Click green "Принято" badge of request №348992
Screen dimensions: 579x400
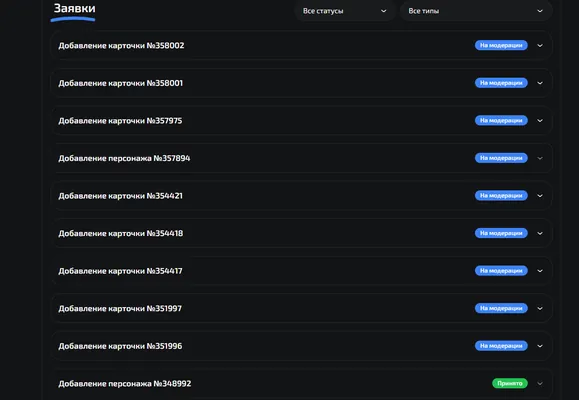click(x=510, y=383)
